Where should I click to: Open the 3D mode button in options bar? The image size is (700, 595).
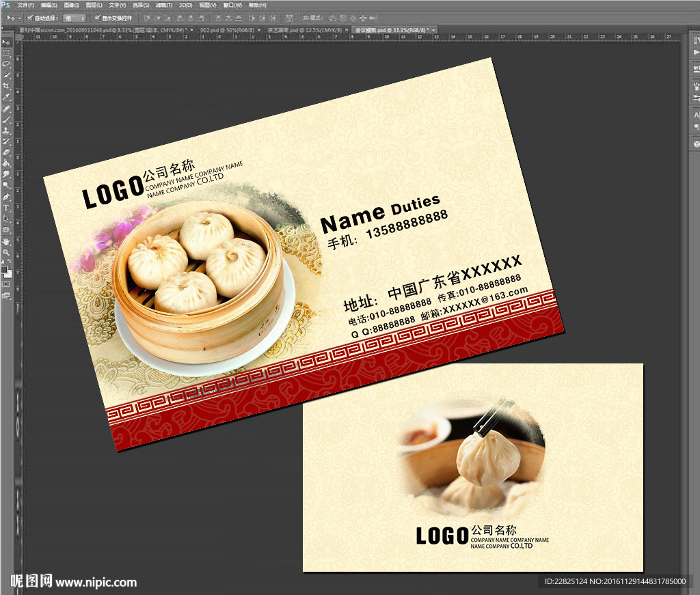coord(312,18)
